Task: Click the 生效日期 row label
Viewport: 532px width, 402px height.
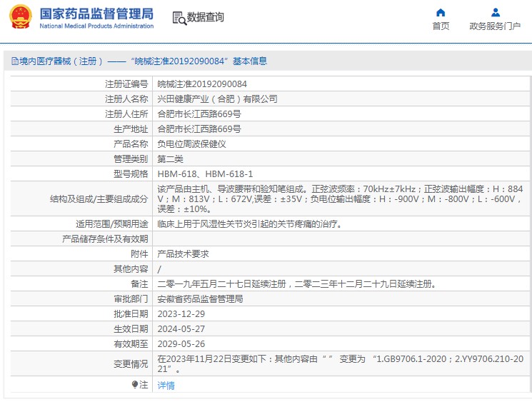Action: pyautogui.click(x=131, y=328)
